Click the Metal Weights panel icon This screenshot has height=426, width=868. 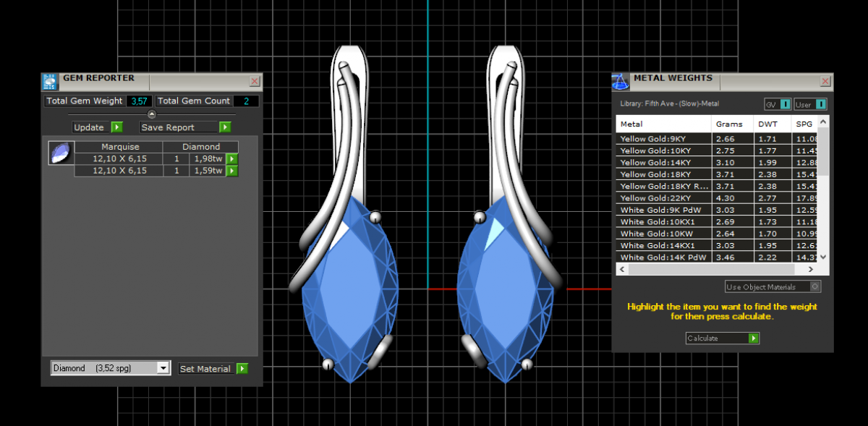[621, 81]
